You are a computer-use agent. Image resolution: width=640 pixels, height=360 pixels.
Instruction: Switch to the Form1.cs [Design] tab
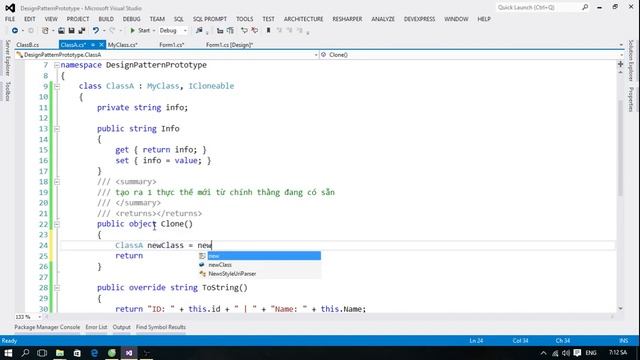coord(229,45)
